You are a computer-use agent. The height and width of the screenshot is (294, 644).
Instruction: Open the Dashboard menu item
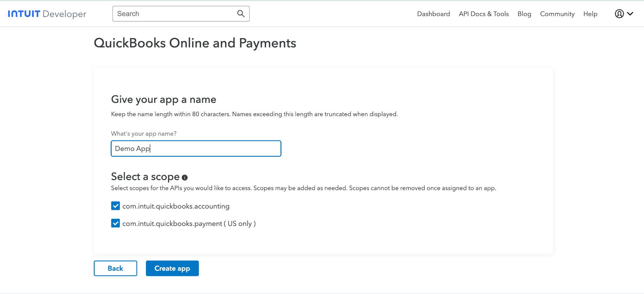[433, 14]
